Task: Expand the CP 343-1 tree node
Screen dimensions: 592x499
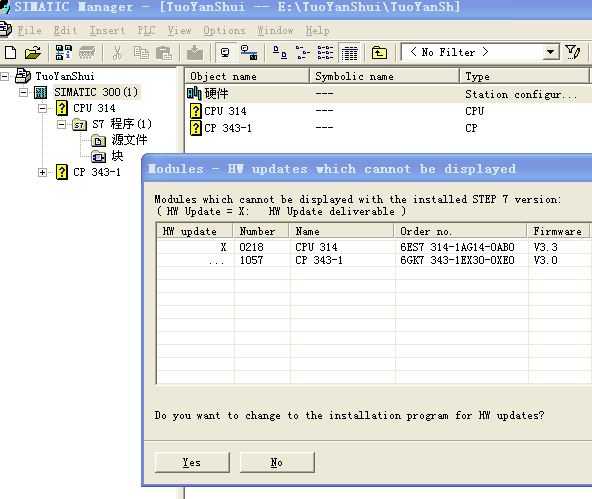Action: [42, 172]
